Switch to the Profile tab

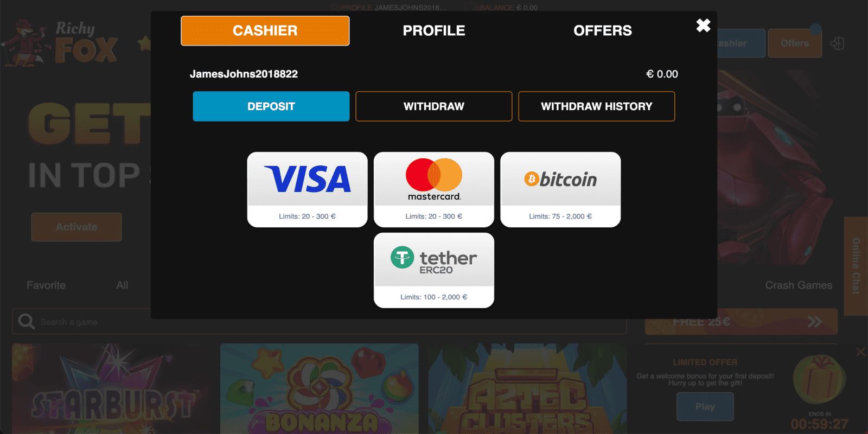point(434,30)
